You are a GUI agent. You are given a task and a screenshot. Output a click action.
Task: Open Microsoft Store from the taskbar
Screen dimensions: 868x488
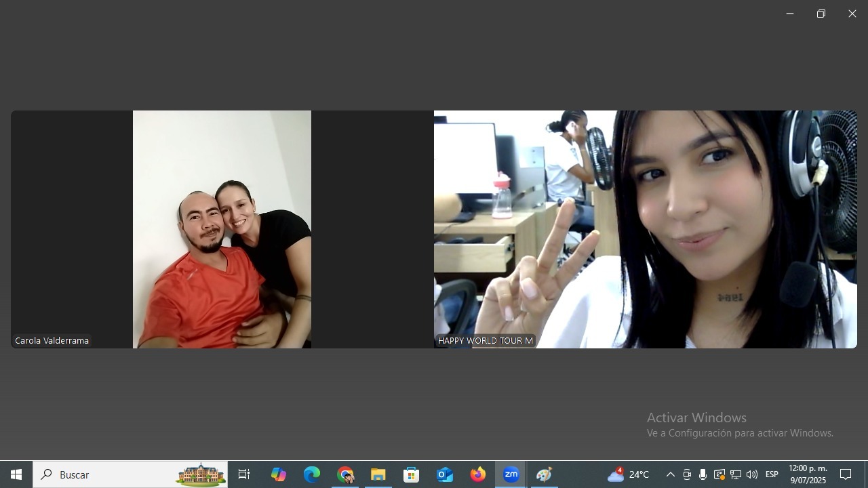pos(412,474)
